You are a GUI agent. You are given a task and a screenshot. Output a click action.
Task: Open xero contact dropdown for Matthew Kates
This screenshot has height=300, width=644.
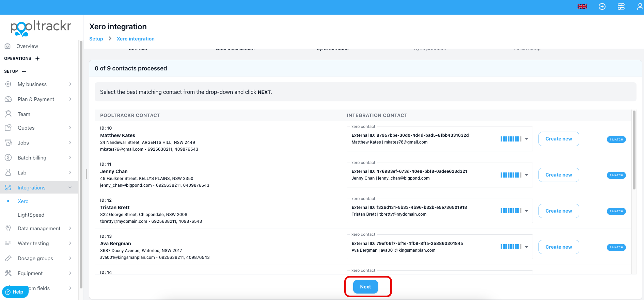527,139
